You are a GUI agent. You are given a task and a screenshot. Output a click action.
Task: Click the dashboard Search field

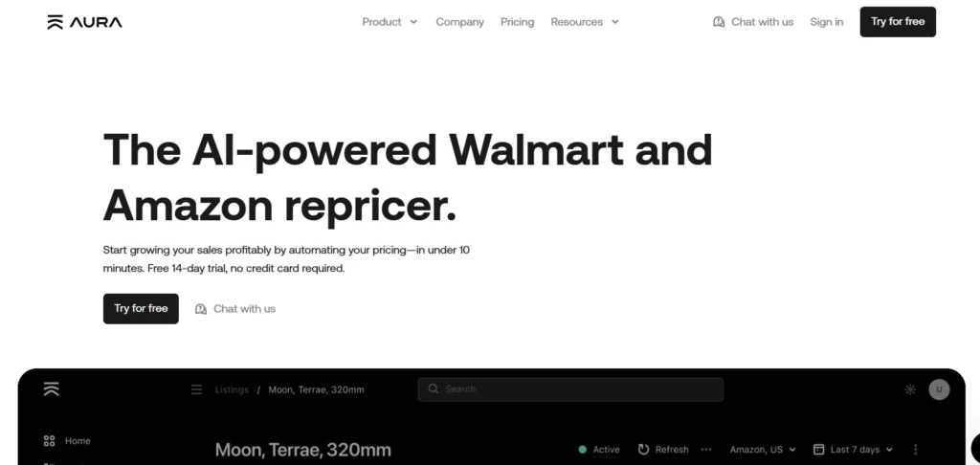(x=570, y=389)
